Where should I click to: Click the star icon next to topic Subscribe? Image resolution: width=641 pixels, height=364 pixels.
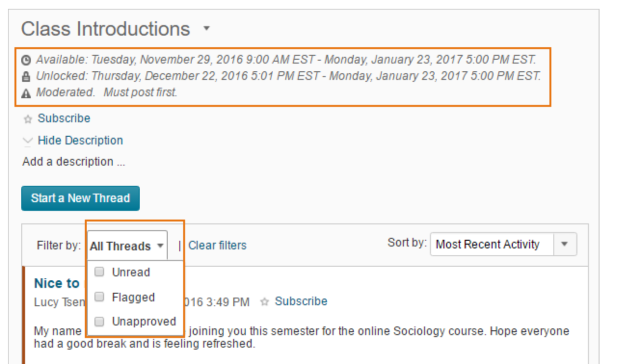tap(28, 119)
